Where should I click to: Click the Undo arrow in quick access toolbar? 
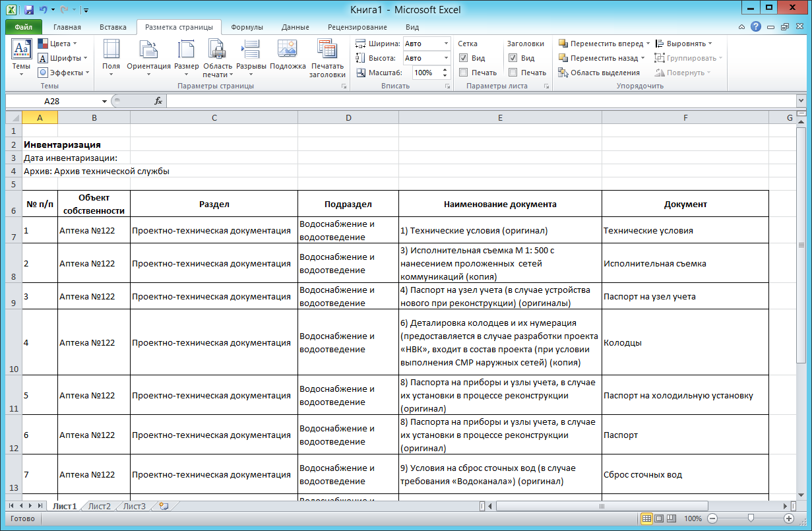[x=44, y=10]
